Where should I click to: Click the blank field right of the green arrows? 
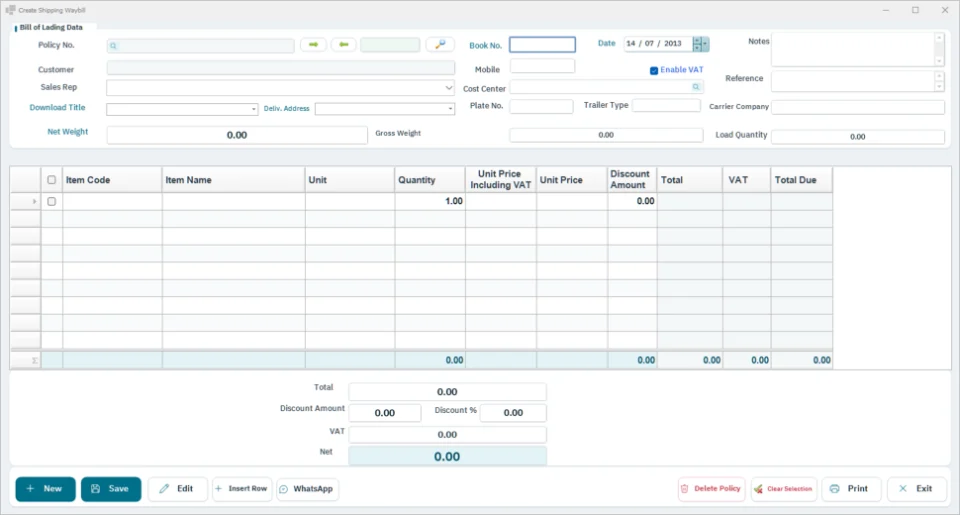click(x=390, y=45)
